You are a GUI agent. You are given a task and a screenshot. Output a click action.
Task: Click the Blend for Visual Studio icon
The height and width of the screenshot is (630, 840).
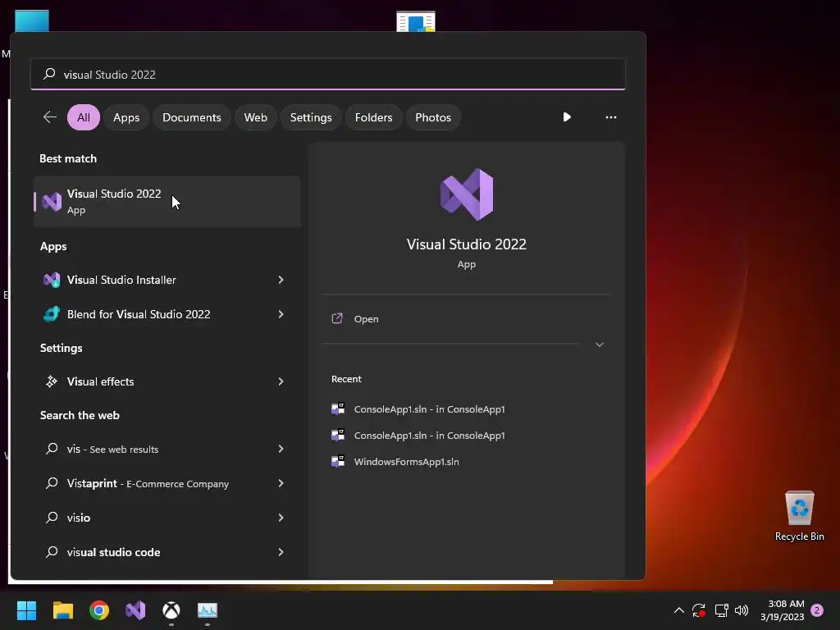coord(52,314)
